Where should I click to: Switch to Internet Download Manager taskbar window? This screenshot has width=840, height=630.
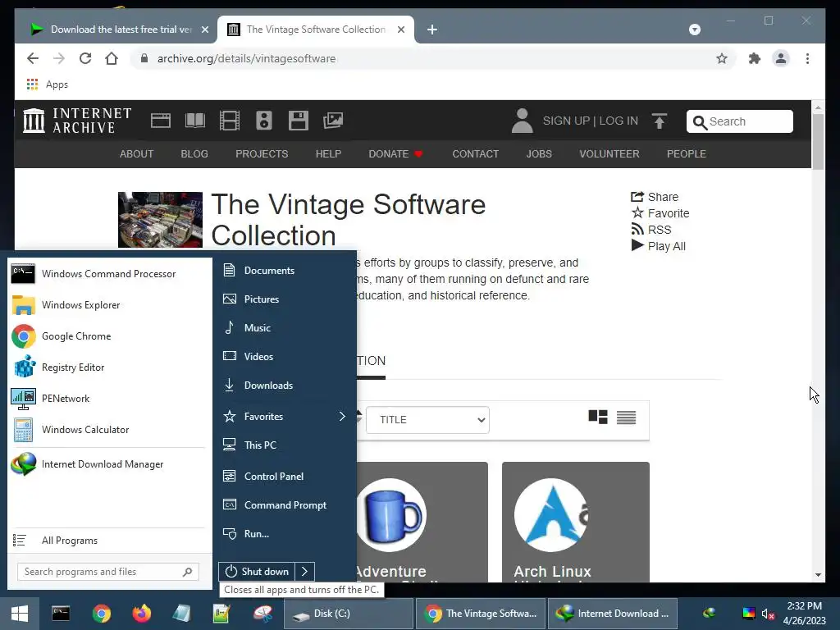pos(612,614)
